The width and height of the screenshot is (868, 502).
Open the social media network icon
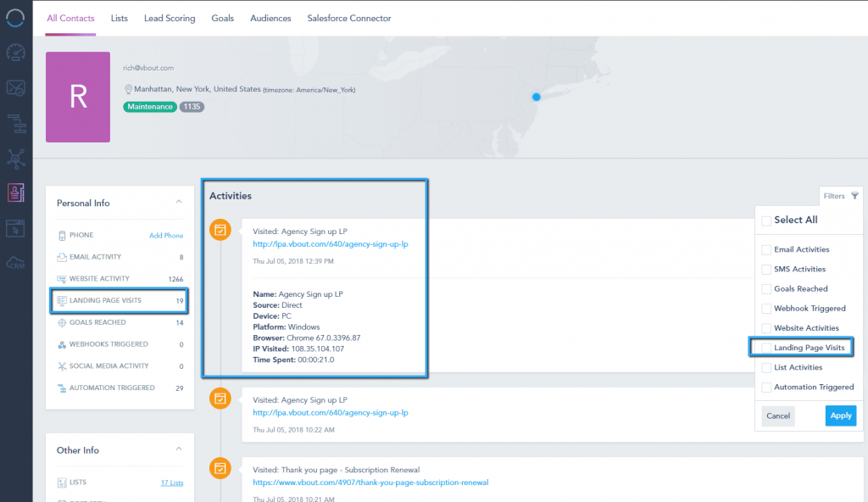15,159
